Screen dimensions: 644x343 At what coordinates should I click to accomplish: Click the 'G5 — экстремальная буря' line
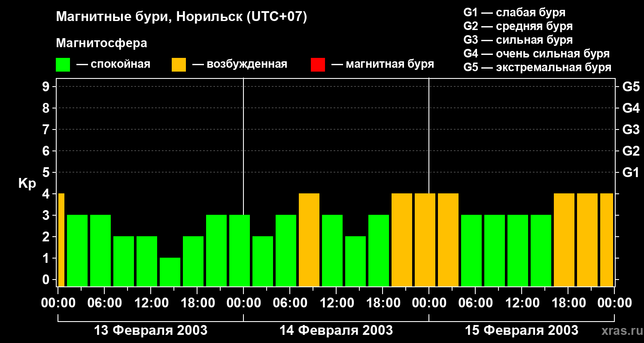click(537, 67)
